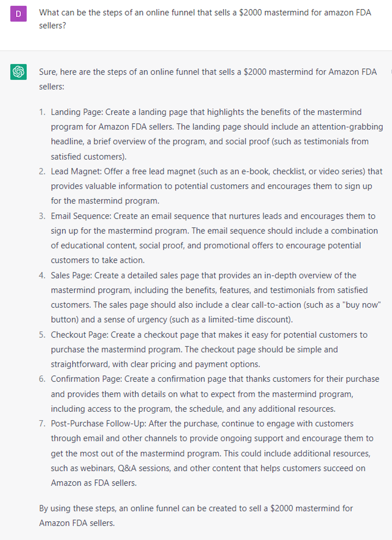This screenshot has width=392, height=540.
Task: Click the list number 7 marker
Action: [42, 423]
